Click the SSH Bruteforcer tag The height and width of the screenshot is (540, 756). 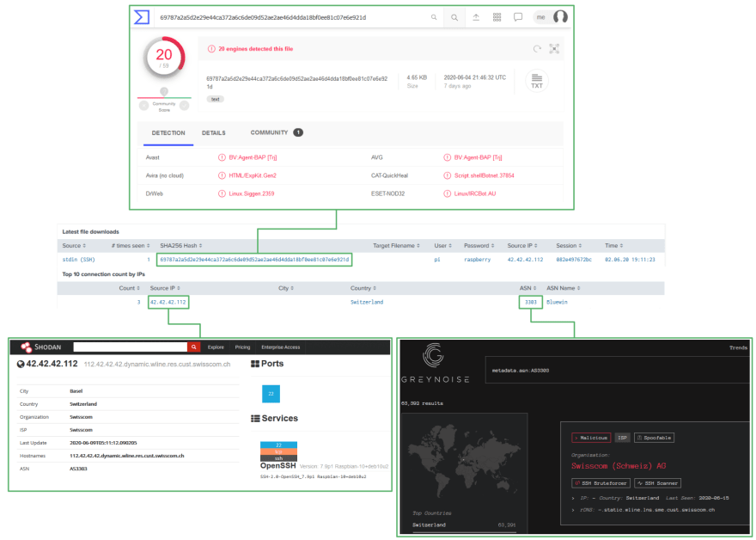point(601,483)
